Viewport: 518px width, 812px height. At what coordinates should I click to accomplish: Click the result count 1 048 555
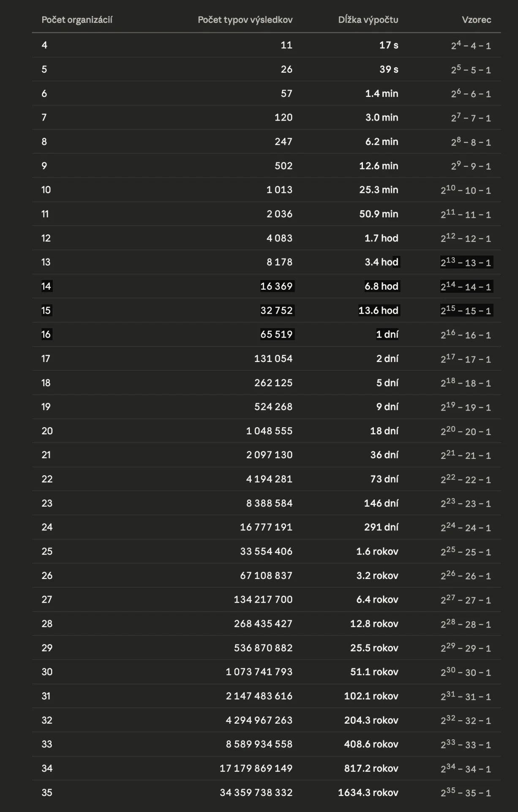[x=269, y=431]
